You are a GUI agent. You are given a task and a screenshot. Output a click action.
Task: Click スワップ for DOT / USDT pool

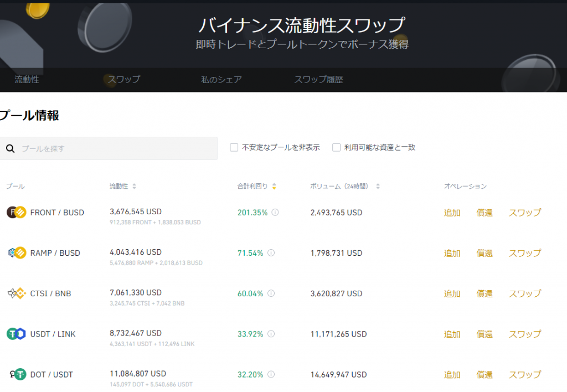tap(525, 375)
